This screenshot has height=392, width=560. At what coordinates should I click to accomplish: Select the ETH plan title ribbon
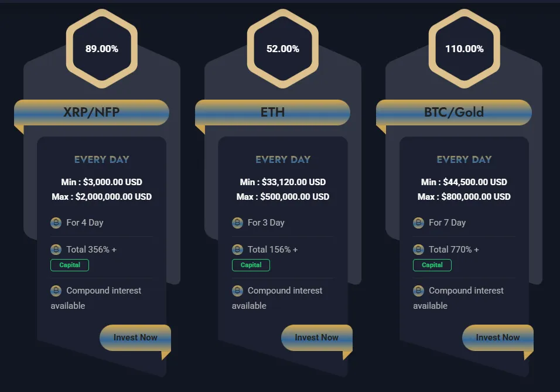tap(272, 113)
